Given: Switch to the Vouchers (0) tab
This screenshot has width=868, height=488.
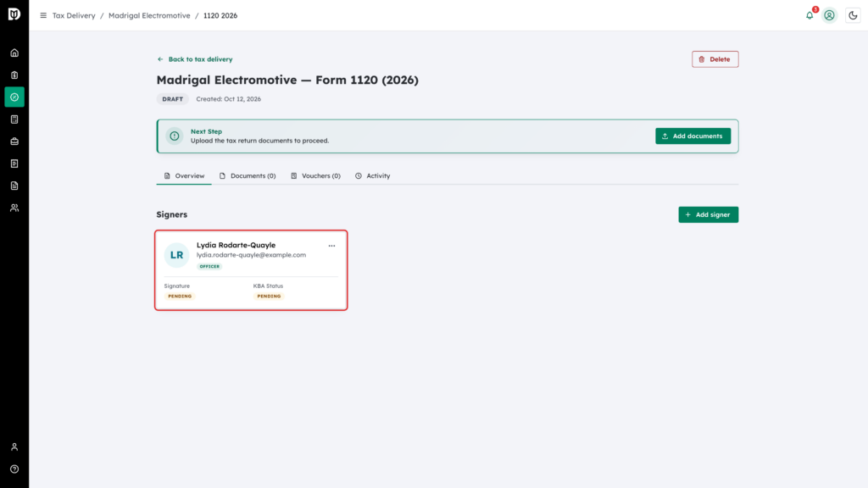Looking at the screenshot, I should click(315, 176).
